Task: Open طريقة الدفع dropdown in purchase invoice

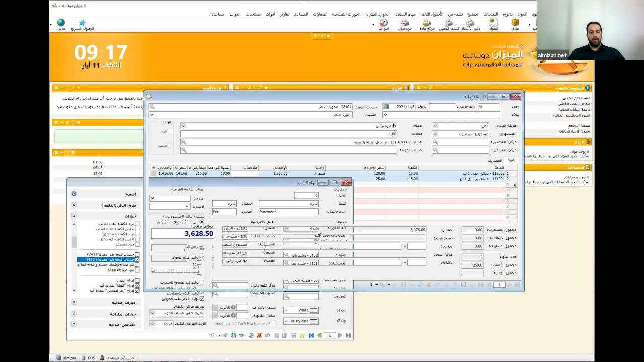Action: [435, 126]
